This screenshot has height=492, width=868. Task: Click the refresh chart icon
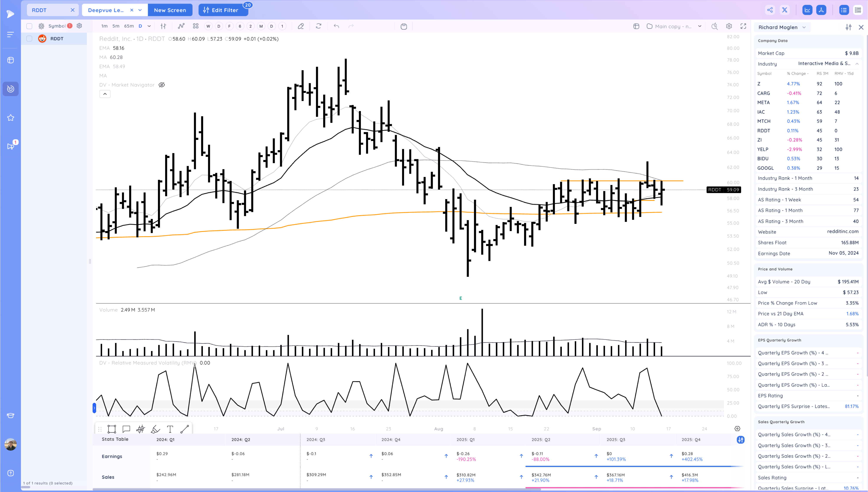pyautogui.click(x=318, y=26)
